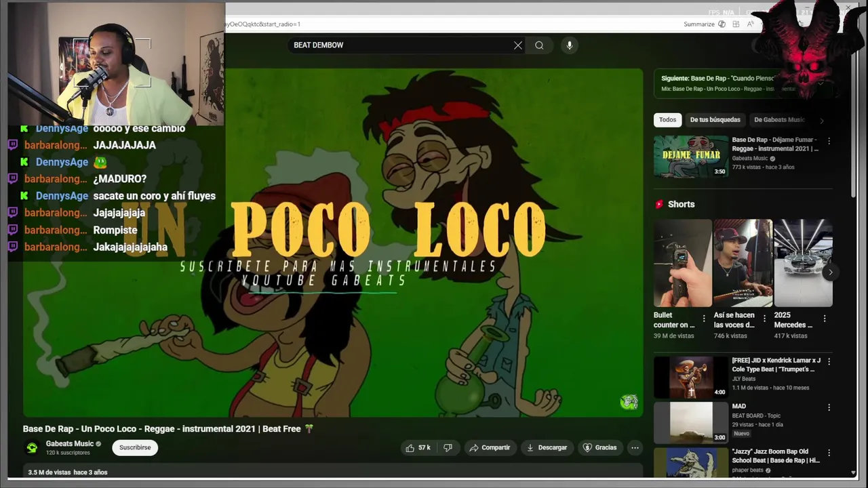Click the magnifier search button

tap(539, 45)
